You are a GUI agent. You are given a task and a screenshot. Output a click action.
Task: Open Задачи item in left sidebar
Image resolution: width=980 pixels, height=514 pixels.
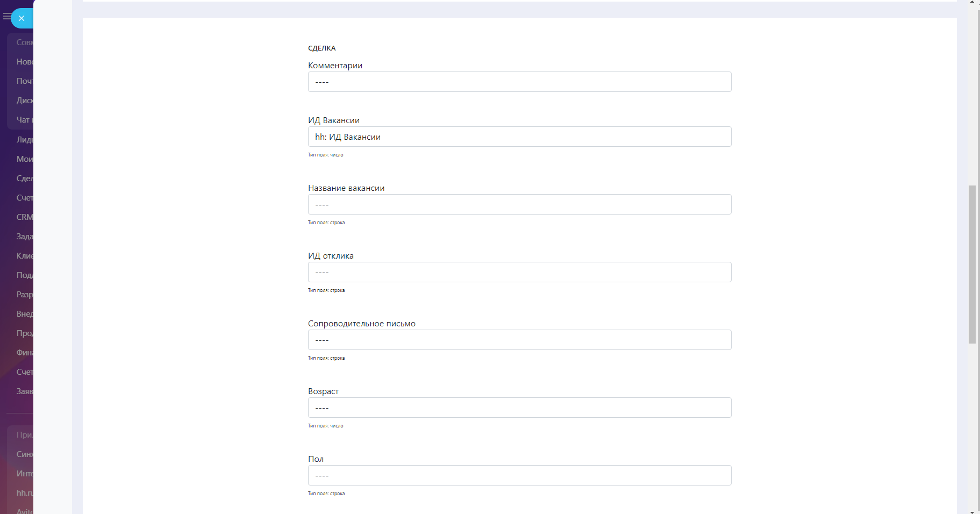(24, 237)
